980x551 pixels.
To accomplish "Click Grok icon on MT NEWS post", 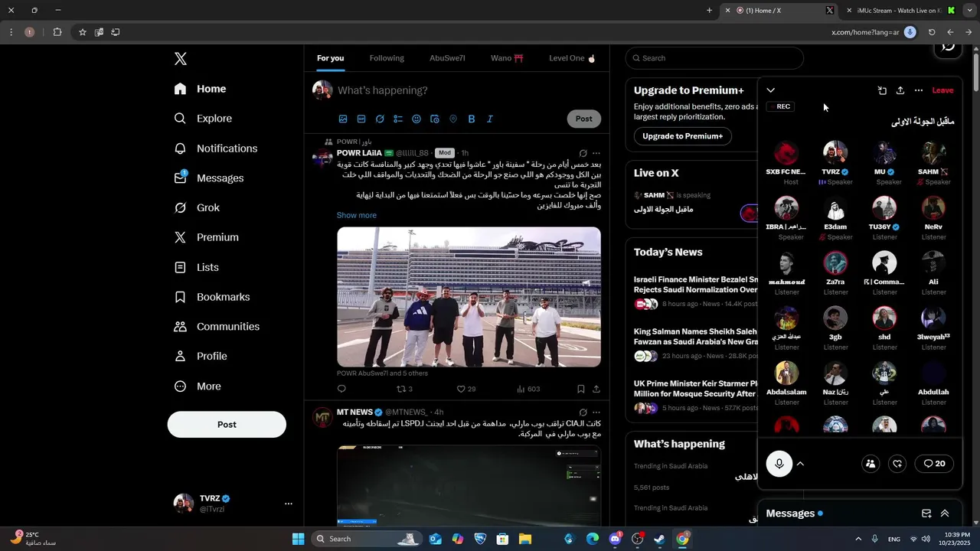I will click(x=583, y=412).
